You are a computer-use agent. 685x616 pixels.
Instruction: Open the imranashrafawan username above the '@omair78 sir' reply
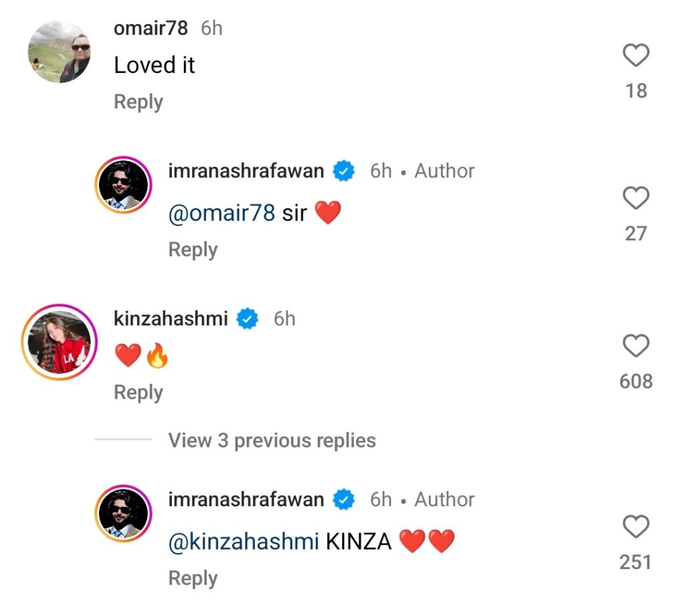[x=246, y=171]
